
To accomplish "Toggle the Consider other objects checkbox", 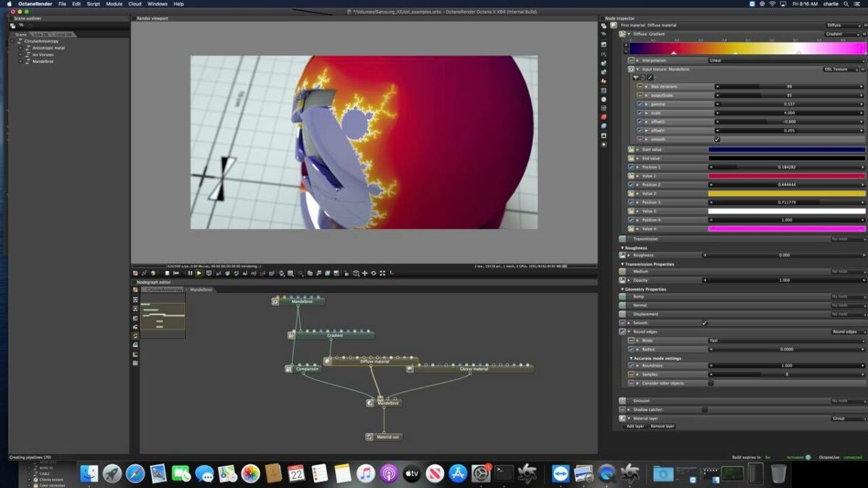I will 710,383.
